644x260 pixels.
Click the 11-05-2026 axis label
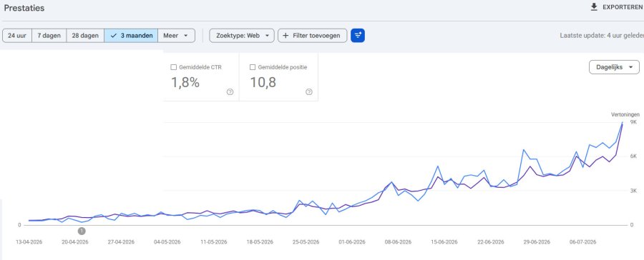[213, 242]
